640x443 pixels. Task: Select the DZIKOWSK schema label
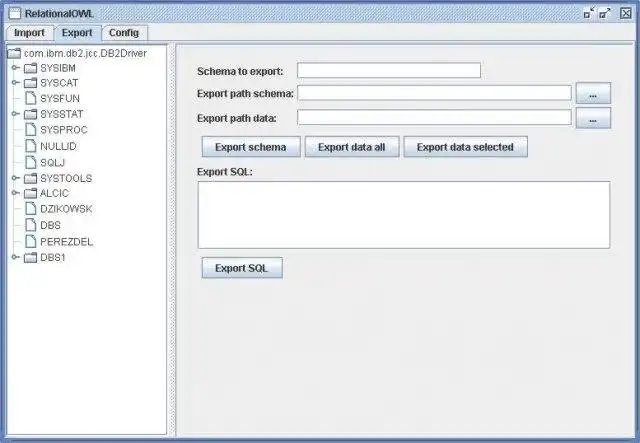(66, 209)
